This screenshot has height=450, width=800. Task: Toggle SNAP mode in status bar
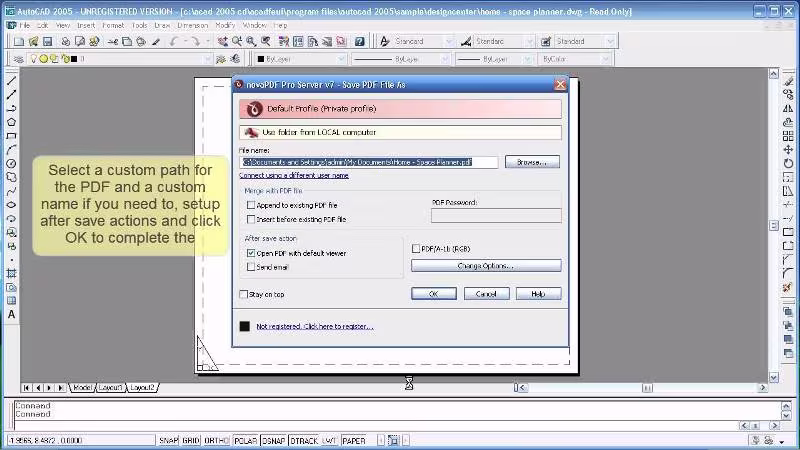click(168, 440)
